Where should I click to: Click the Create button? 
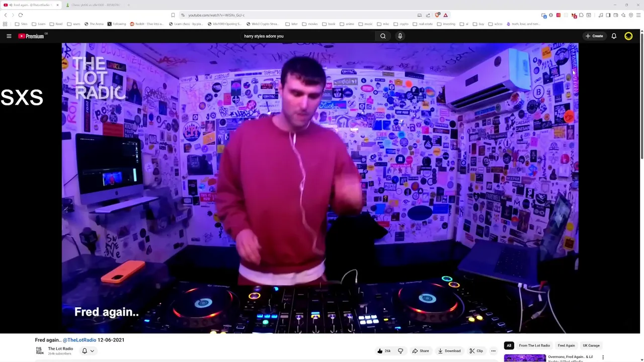coord(594,36)
